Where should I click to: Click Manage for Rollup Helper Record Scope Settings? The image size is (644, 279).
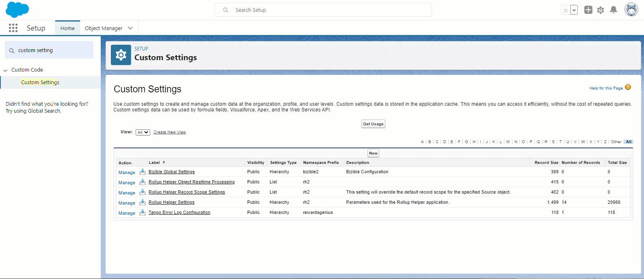(127, 193)
